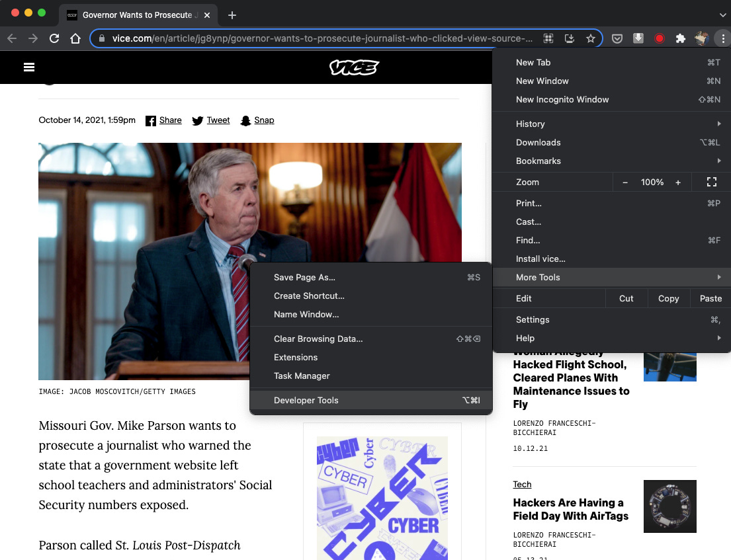Screen dimensions: 731x560
Task: Open Hackers Are Having a Field Day article
Action: click(571, 509)
